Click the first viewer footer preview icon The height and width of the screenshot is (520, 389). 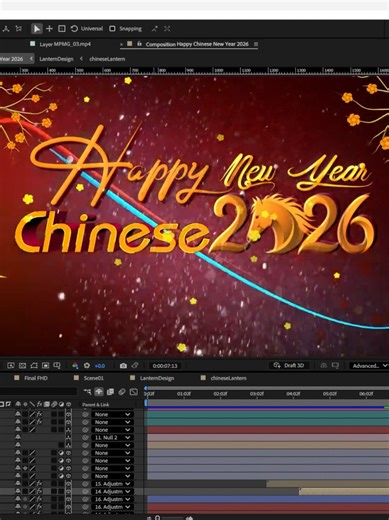11,366
